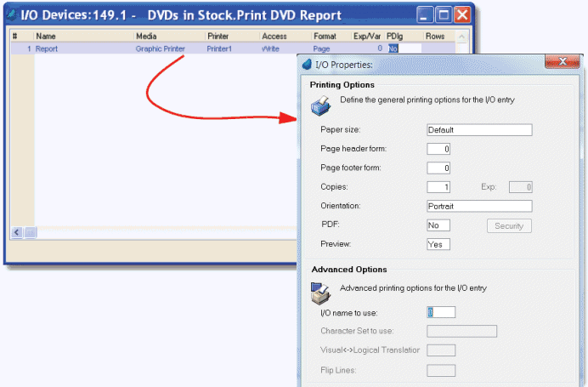Open the Orientation field showing Portrait

[479, 206]
